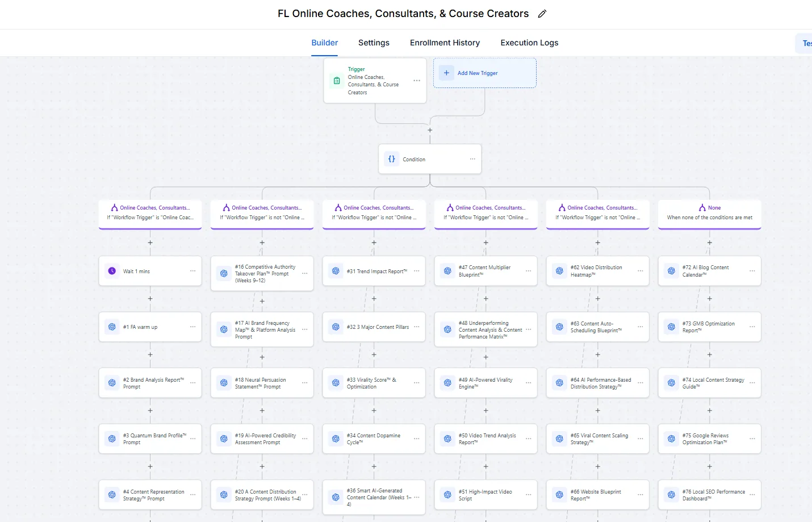
Task: Open the #76 Local SEO Performance Dashboard step
Action: coord(709,495)
